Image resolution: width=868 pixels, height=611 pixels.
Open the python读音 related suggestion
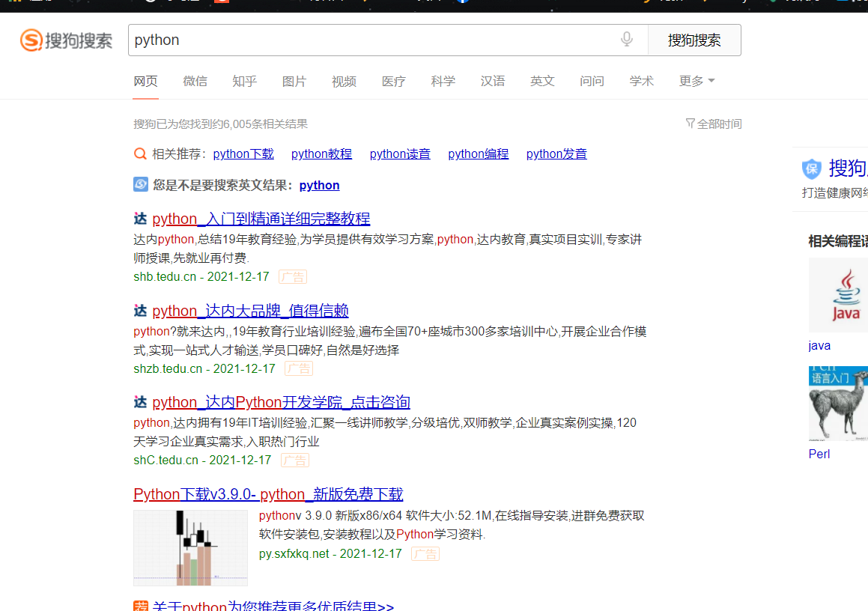tap(400, 153)
